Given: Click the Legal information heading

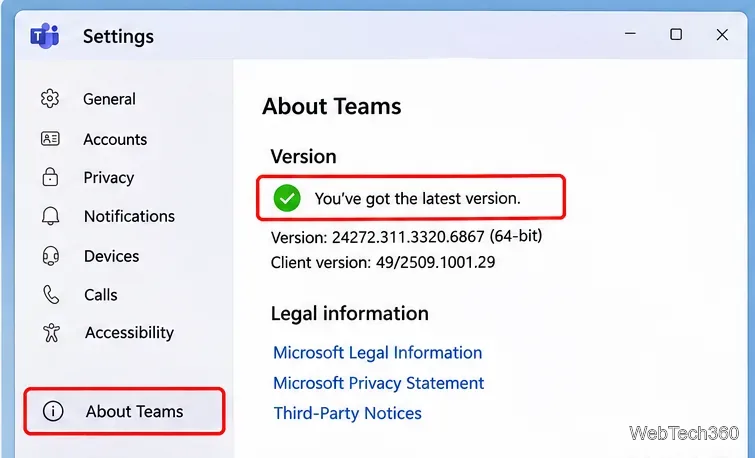Looking at the screenshot, I should (x=350, y=314).
